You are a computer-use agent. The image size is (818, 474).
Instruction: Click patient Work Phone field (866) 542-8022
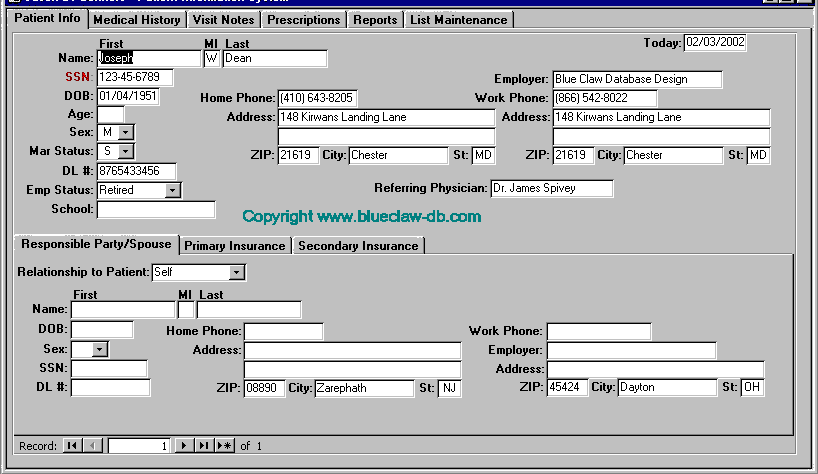605,98
